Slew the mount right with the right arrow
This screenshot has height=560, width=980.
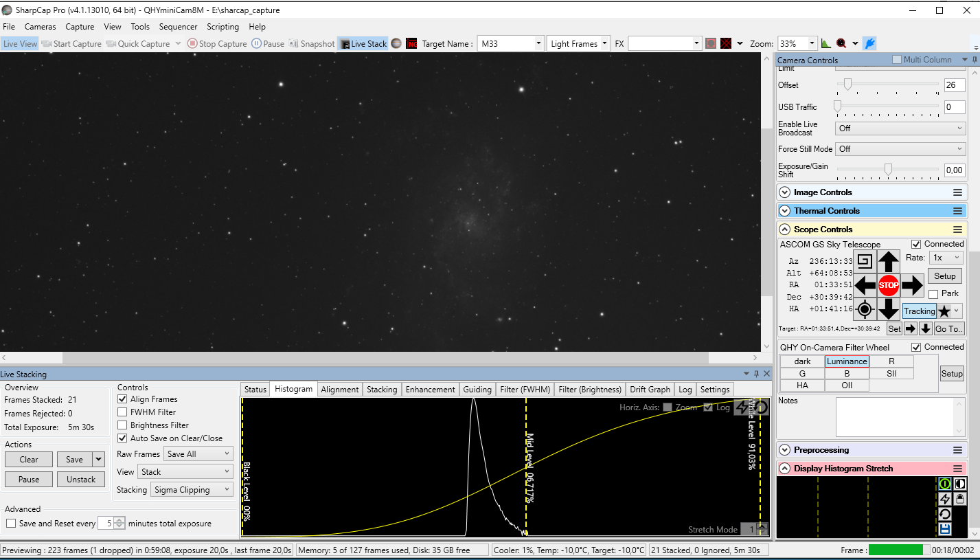tap(912, 285)
